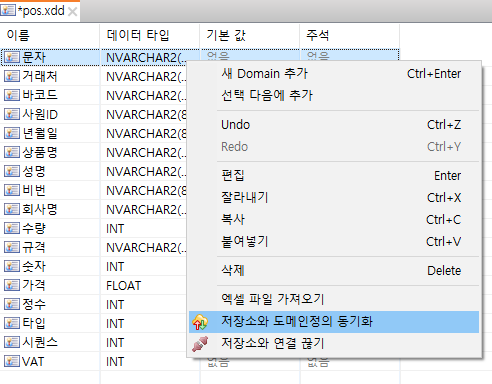This screenshot has width=492, height=384.
Task: Select the 숫자 row name
Action: coord(34,266)
